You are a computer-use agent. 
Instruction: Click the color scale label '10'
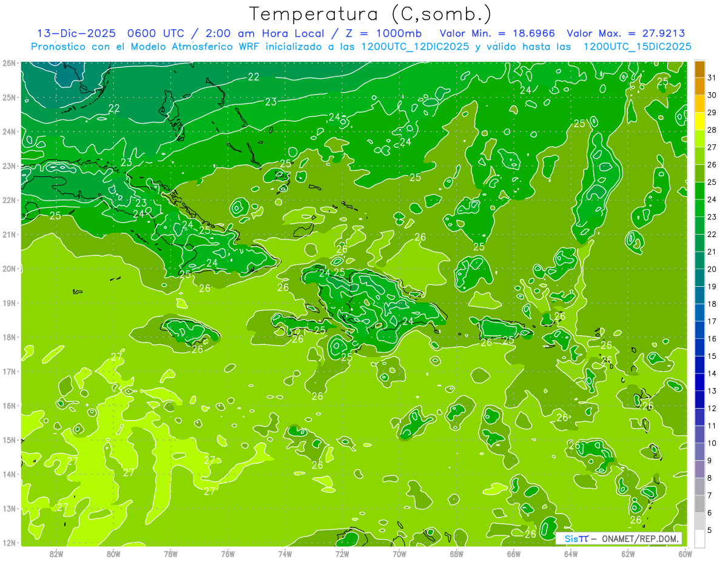click(712, 443)
